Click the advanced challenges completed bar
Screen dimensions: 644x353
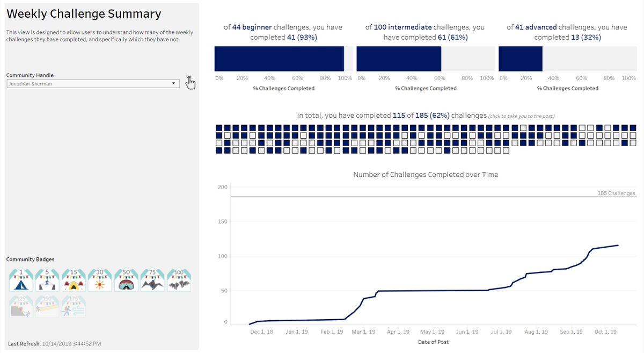[x=521, y=59]
